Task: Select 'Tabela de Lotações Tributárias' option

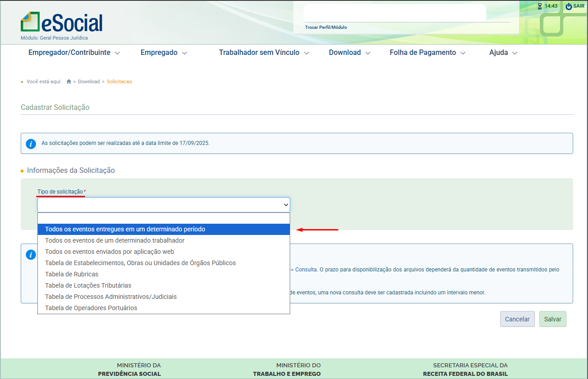Action: [164, 285]
